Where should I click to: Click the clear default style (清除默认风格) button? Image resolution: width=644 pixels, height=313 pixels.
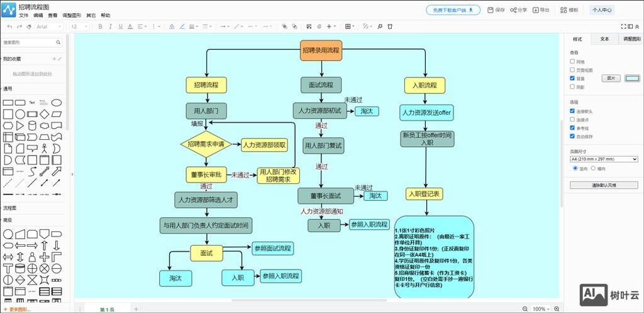point(604,185)
